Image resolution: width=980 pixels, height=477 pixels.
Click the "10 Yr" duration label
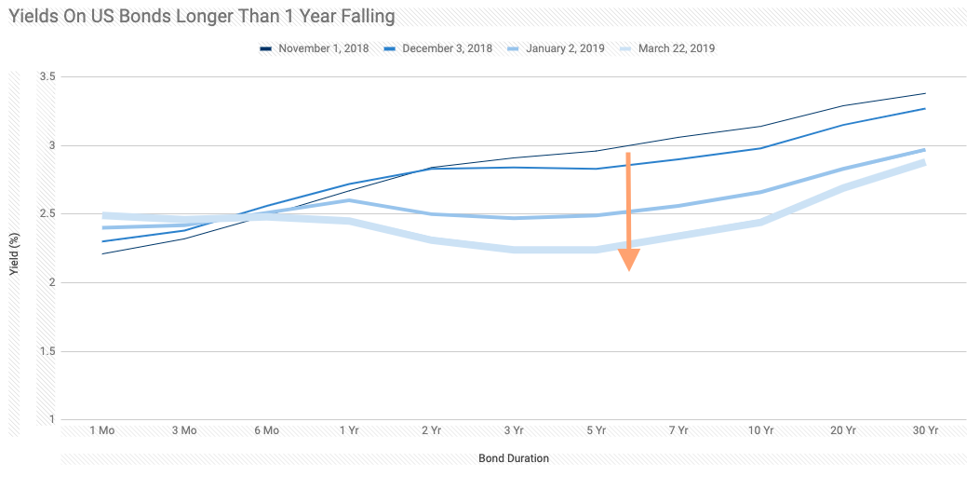760,430
